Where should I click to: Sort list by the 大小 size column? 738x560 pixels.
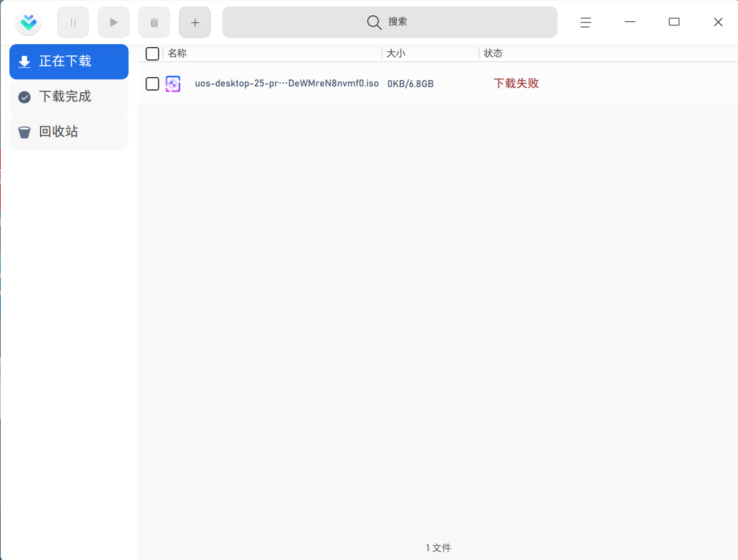tap(397, 53)
